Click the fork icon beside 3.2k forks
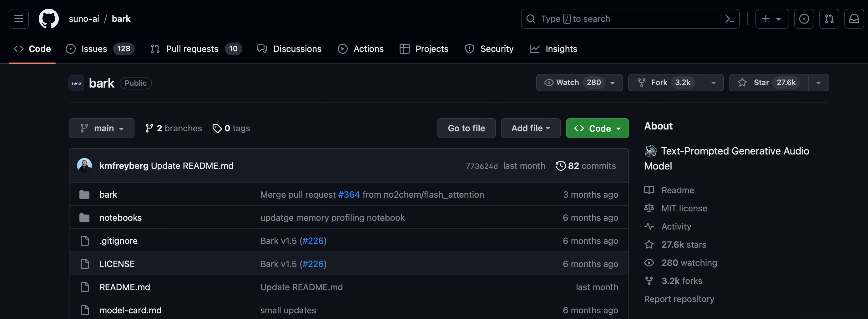868x319 pixels. pyautogui.click(x=649, y=281)
